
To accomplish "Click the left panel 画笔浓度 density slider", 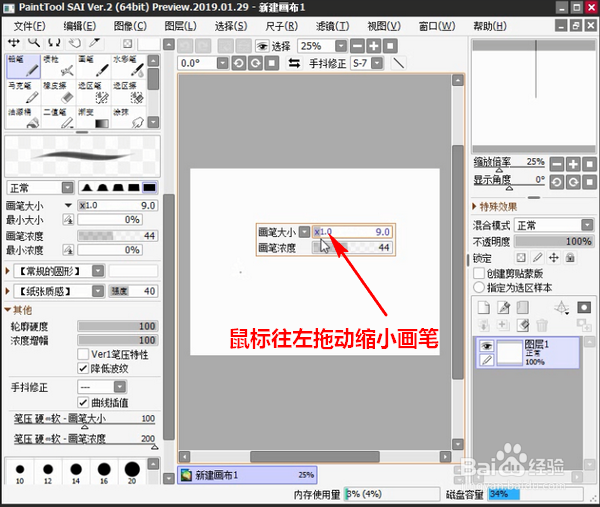I will pyautogui.click(x=117, y=235).
